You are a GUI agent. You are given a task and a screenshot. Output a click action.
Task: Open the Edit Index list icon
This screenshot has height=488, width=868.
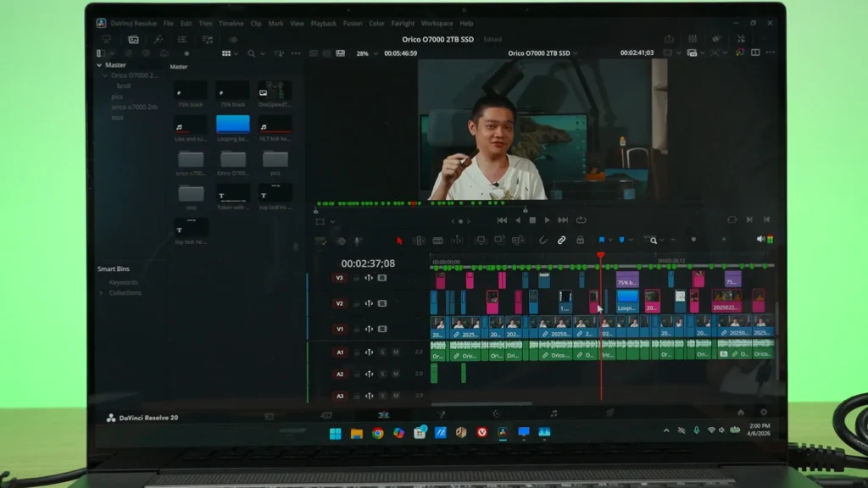tap(182, 39)
